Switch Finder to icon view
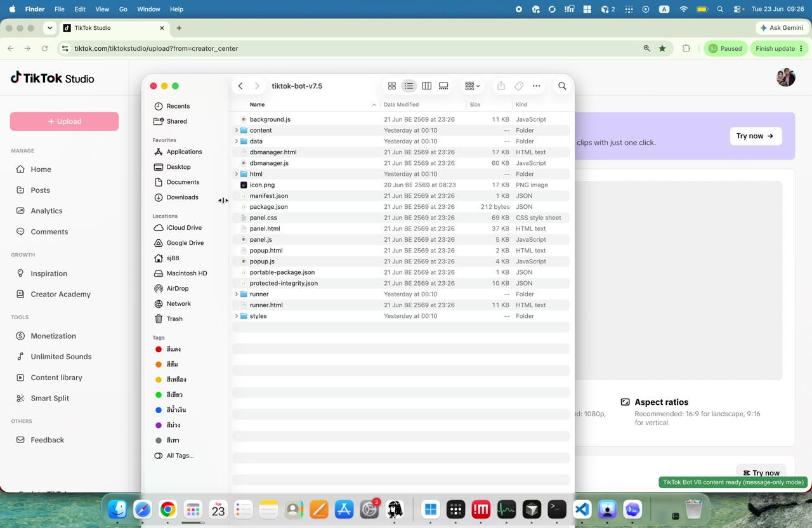The width and height of the screenshot is (812, 528). [x=392, y=86]
